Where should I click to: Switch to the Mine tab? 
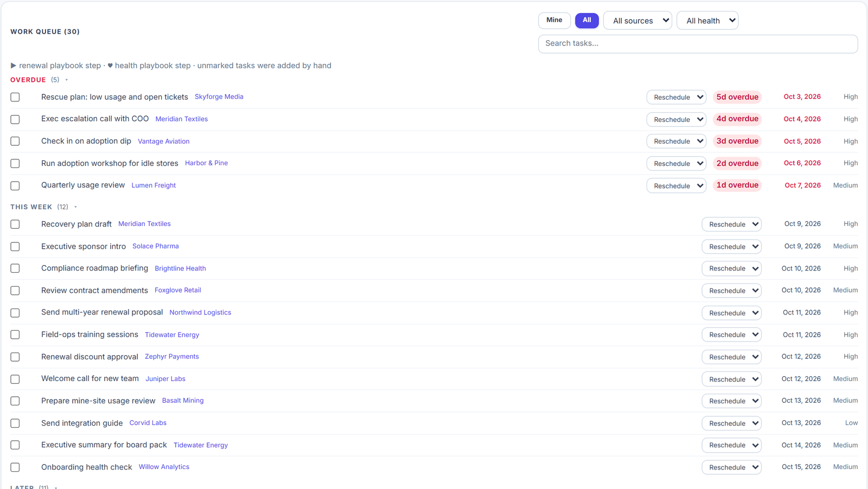coord(554,20)
